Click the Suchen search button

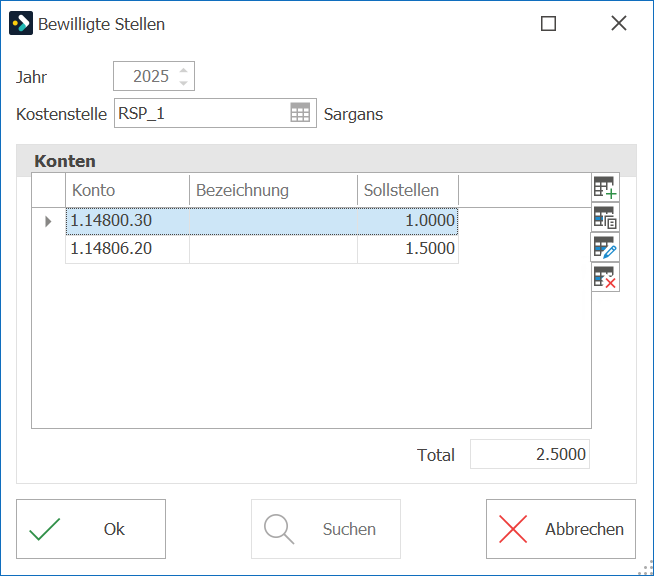pyautogui.click(x=326, y=529)
